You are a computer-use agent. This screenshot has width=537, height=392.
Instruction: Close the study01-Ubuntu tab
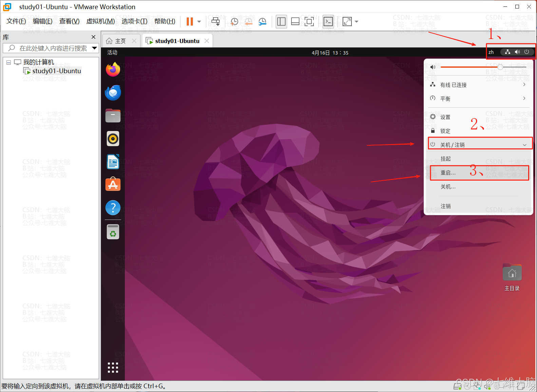pyautogui.click(x=207, y=41)
